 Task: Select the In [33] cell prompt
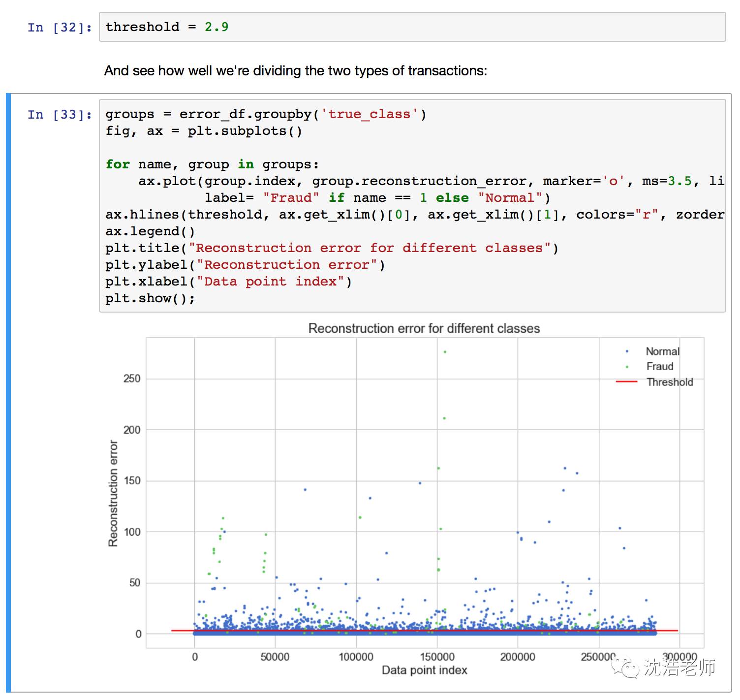tap(60, 115)
